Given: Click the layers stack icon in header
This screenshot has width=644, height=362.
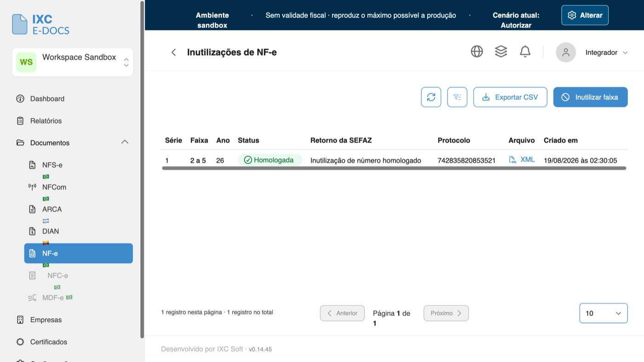Looking at the screenshot, I should click(501, 52).
